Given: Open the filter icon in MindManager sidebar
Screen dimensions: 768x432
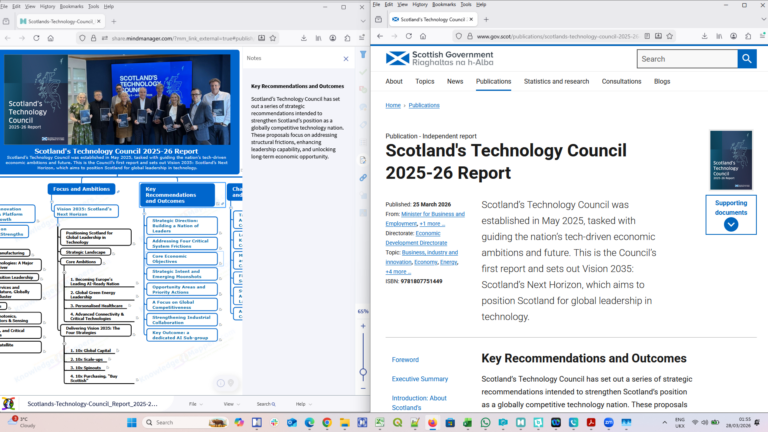Looking at the screenshot, I should coord(363,55).
